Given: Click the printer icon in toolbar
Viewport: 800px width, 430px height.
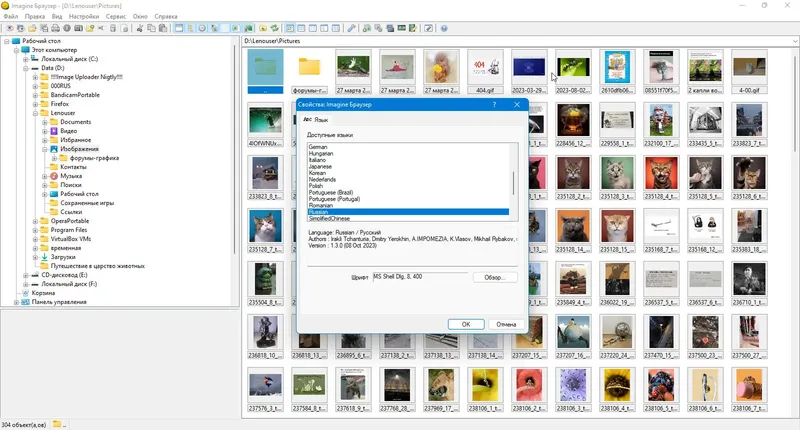Looking at the screenshot, I should [55, 28].
